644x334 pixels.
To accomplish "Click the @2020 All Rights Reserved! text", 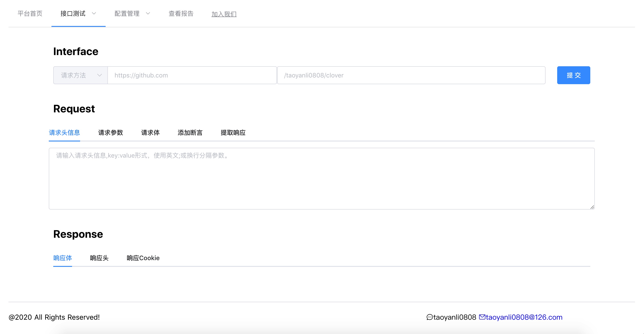I will 54,317.
